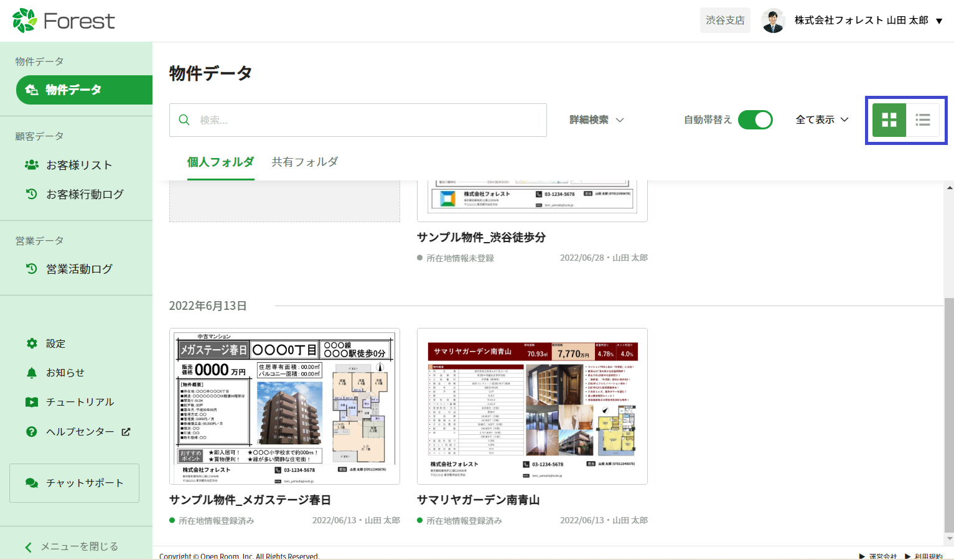Click the search magnifier icon

pyautogui.click(x=184, y=120)
